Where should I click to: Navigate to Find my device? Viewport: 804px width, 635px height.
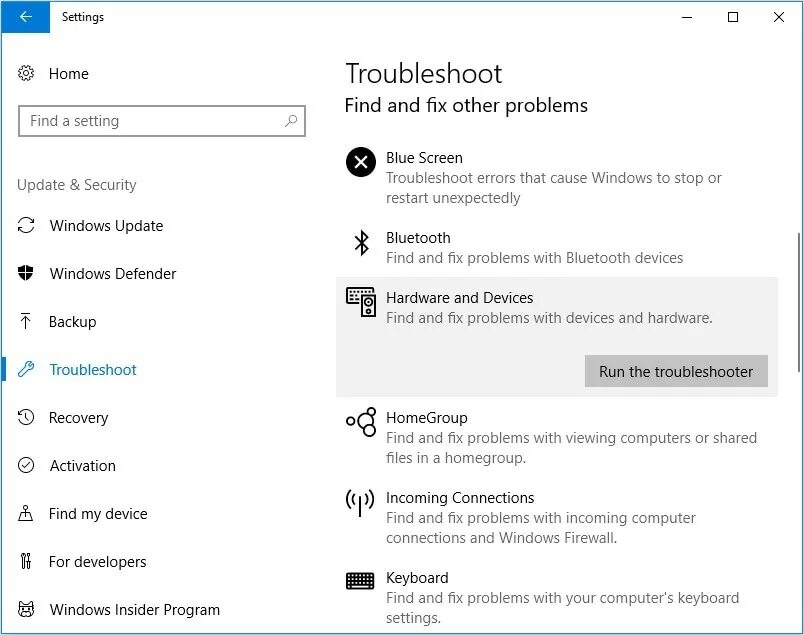(x=98, y=514)
